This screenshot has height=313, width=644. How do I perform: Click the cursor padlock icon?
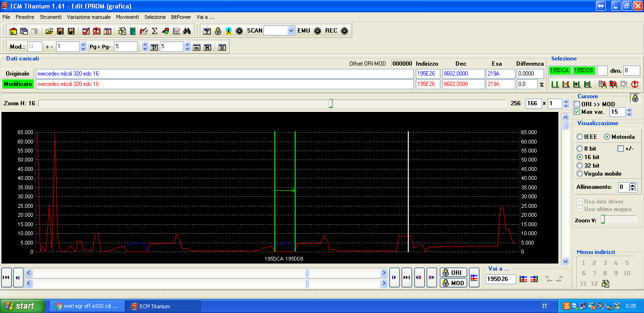pos(635,98)
